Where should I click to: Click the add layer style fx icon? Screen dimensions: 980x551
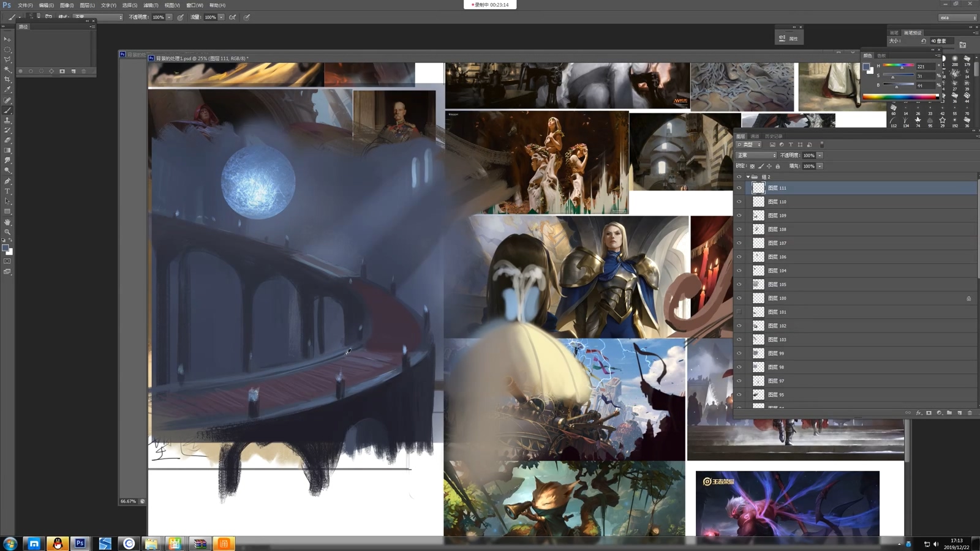(x=918, y=413)
